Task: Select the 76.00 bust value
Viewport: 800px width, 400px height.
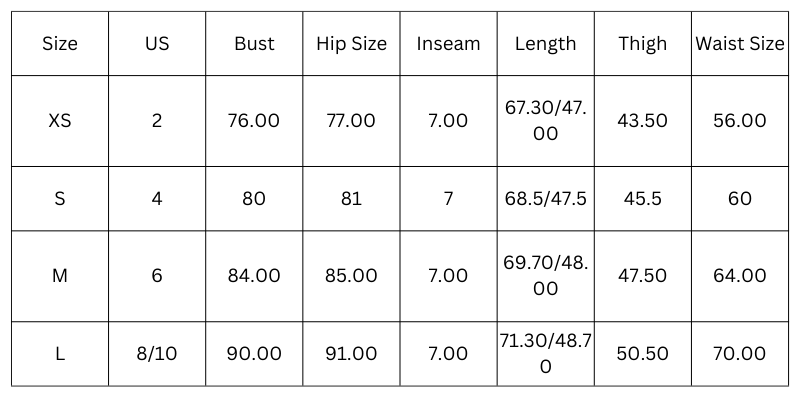Action: point(254,121)
